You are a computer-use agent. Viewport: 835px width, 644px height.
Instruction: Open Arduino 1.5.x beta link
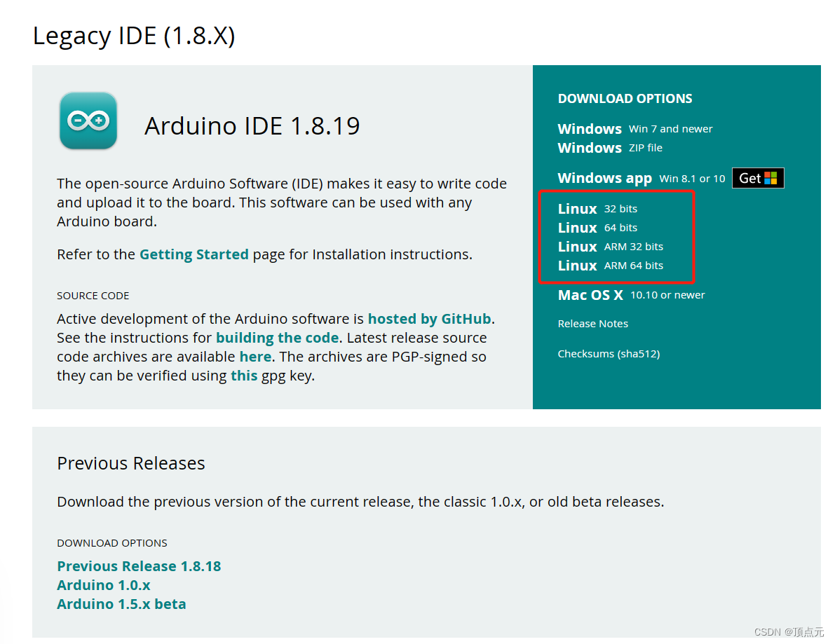pos(121,604)
